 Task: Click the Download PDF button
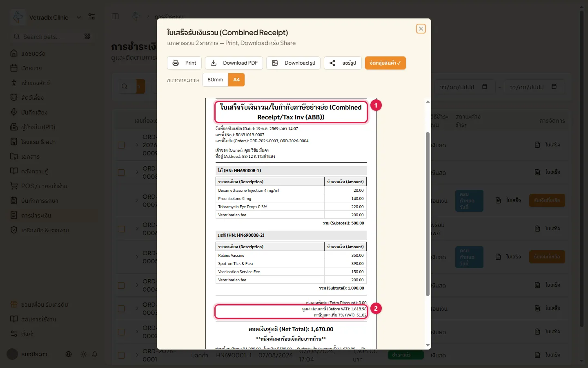pos(234,63)
